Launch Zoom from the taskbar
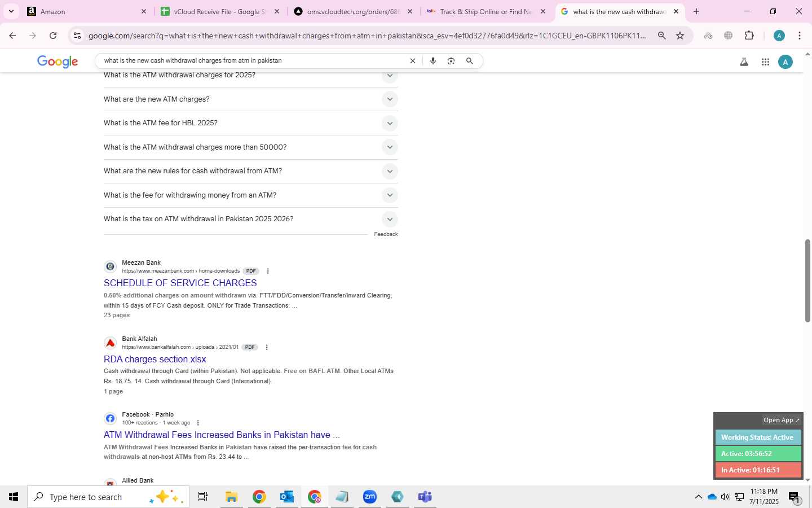The height and width of the screenshot is (508, 812). [x=369, y=497]
